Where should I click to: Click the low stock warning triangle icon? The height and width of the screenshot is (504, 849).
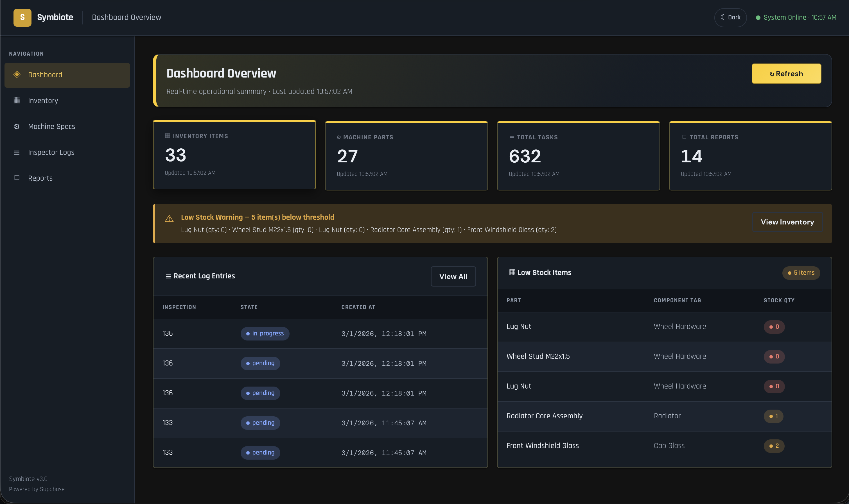tap(169, 219)
